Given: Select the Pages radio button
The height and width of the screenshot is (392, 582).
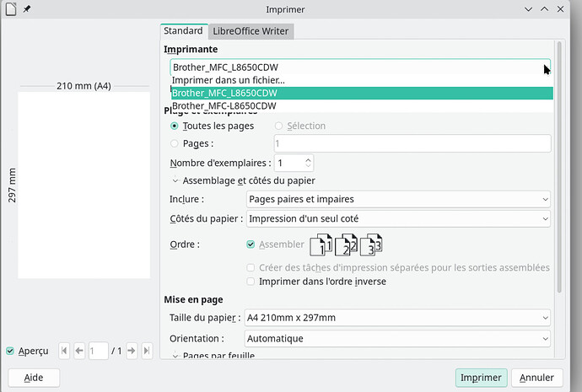Looking at the screenshot, I should pyautogui.click(x=175, y=143).
